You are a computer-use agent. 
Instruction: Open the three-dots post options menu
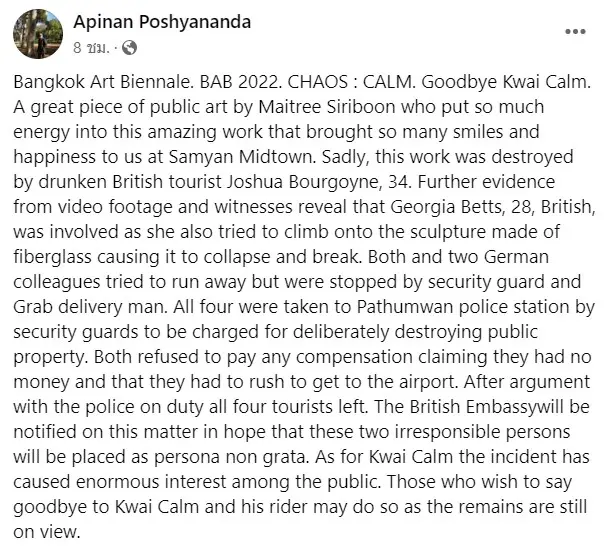coord(575,32)
